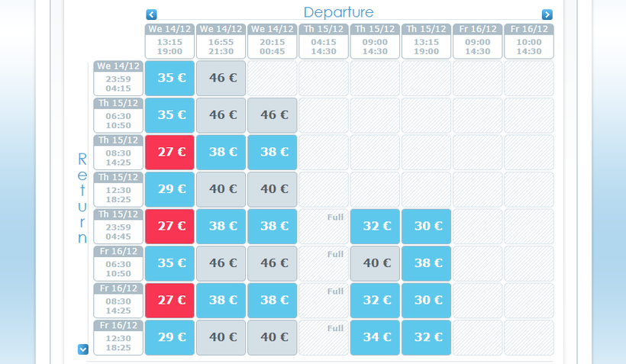
Task: Select 29 € fare returning Th 15/12 12:30
Action: click(169, 189)
